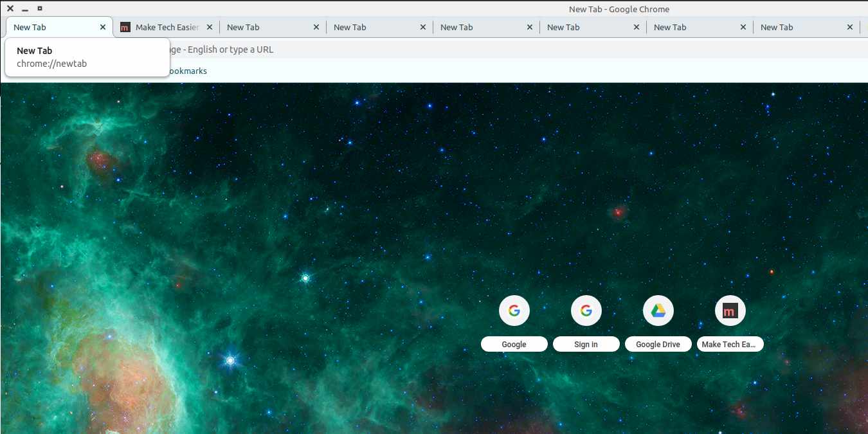Click the Make Tech Easier tab favicon
The width and height of the screenshot is (868, 434).
125,27
